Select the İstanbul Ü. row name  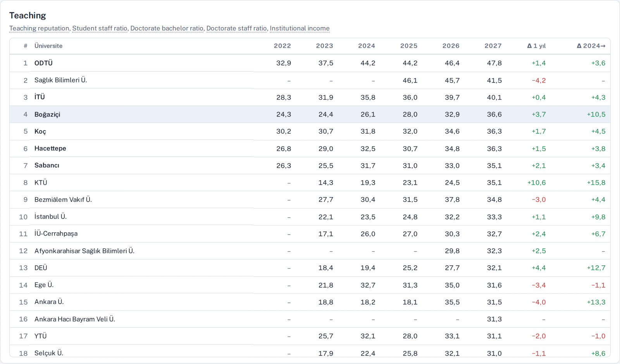pos(50,216)
